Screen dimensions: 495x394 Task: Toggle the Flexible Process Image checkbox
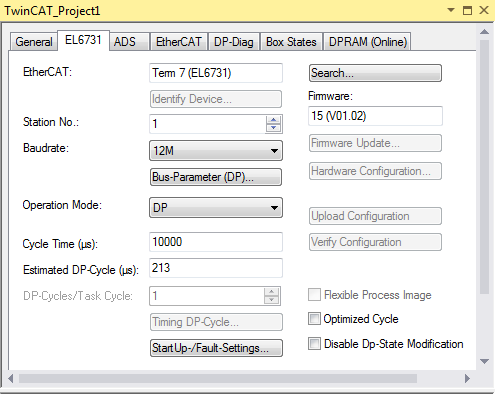(x=314, y=295)
